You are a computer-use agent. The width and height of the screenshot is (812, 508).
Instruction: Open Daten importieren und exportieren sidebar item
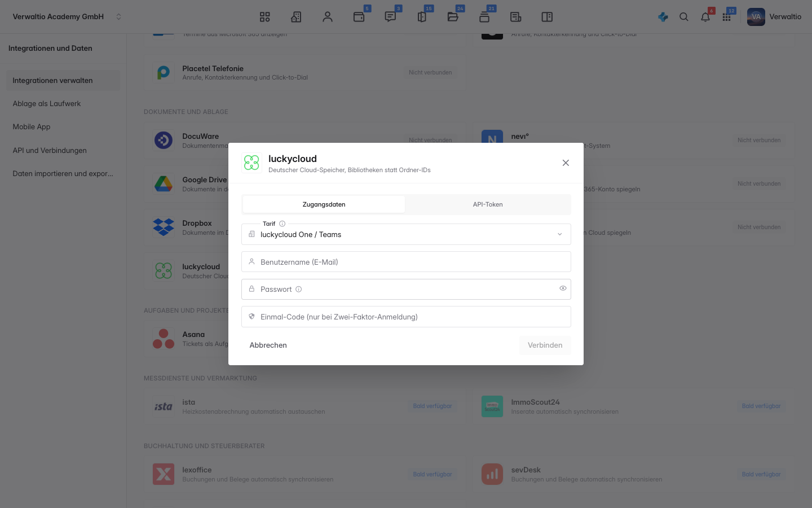point(63,174)
